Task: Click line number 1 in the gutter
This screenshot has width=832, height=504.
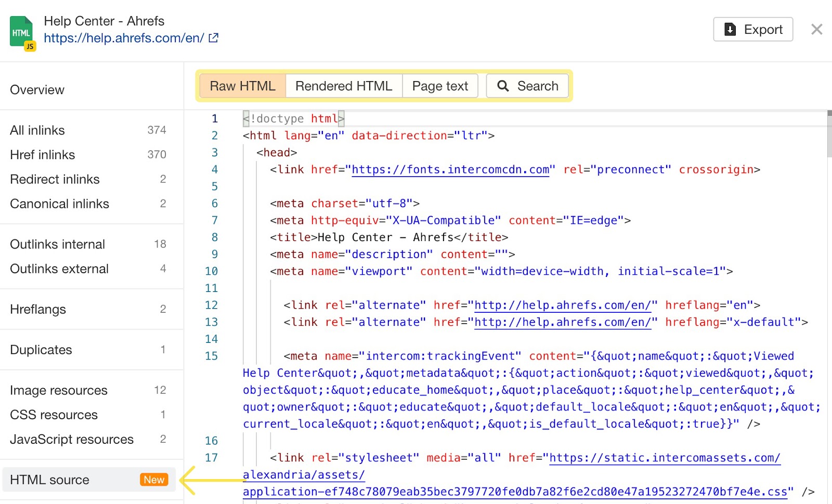Action: (x=215, y=118)
